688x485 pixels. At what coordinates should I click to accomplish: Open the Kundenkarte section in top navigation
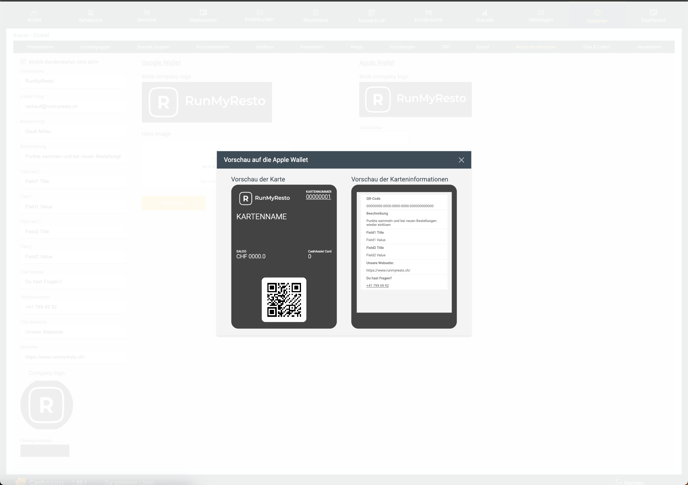point(428,16)
